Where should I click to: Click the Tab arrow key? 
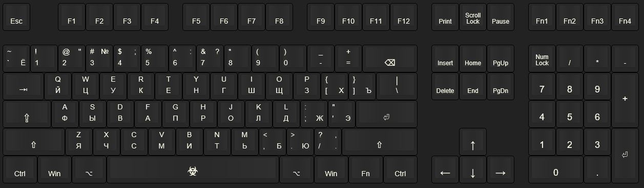click(x=24, y=87)
